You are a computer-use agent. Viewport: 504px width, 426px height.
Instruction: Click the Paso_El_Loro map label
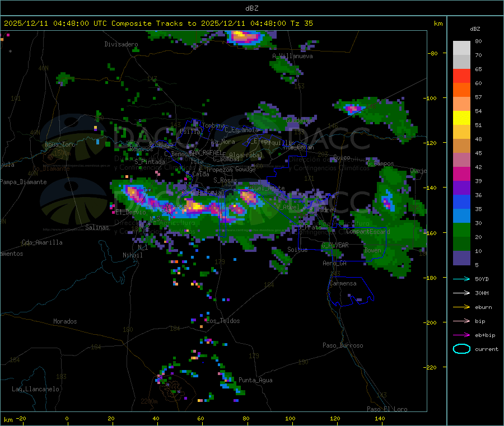pyautogui.click(x=387, y=409)
